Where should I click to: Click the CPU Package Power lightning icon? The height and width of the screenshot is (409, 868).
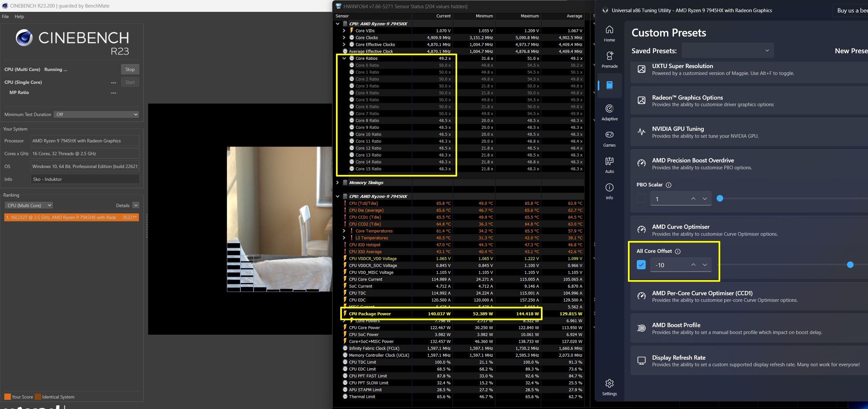click(345, 314)
